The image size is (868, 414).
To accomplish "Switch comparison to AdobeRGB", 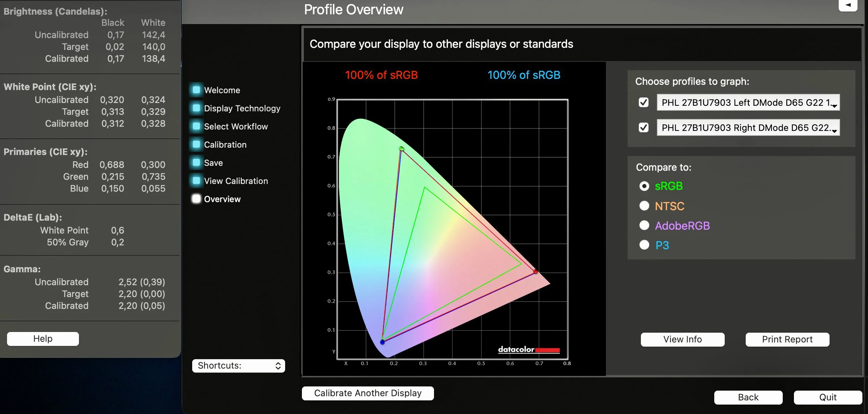I will click(644, 226).
